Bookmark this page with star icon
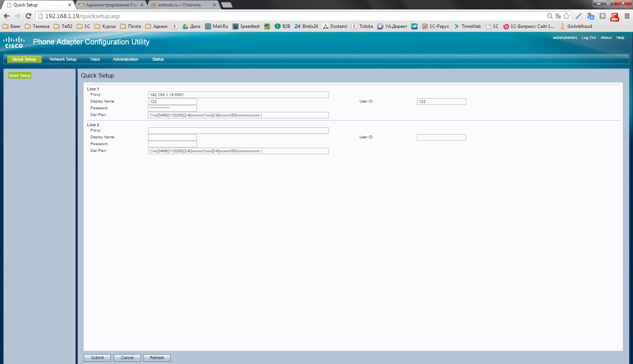Screen dimensions: 633x364 [x=566, y=16]
